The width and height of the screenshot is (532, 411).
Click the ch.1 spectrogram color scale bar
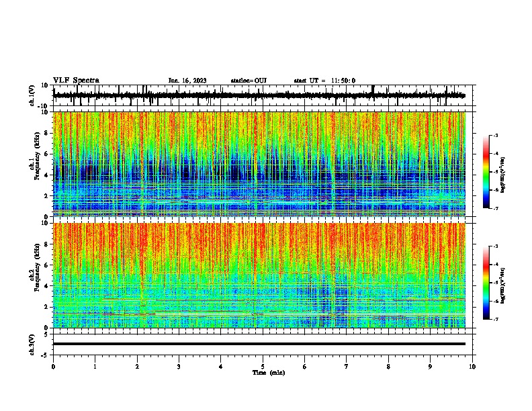[x=486, y=172]
